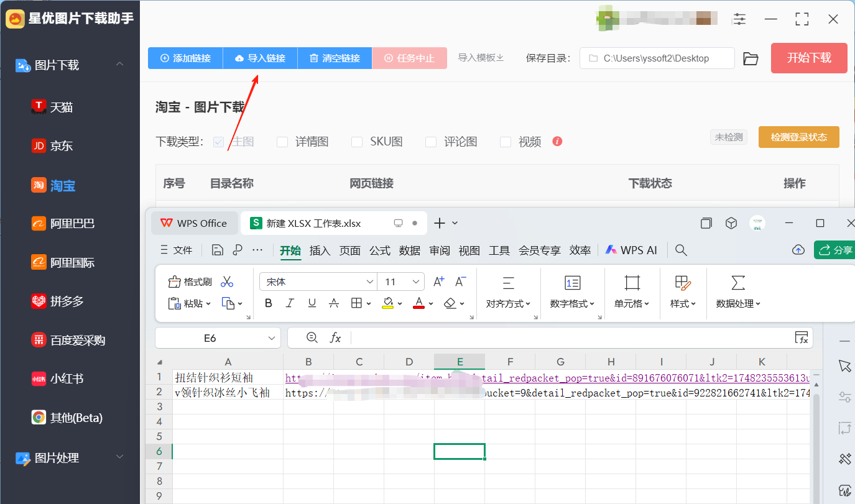This screenshot has width=855, height=504.
Task: Decrease font size with A- icon
Action: tap(461, 282)
